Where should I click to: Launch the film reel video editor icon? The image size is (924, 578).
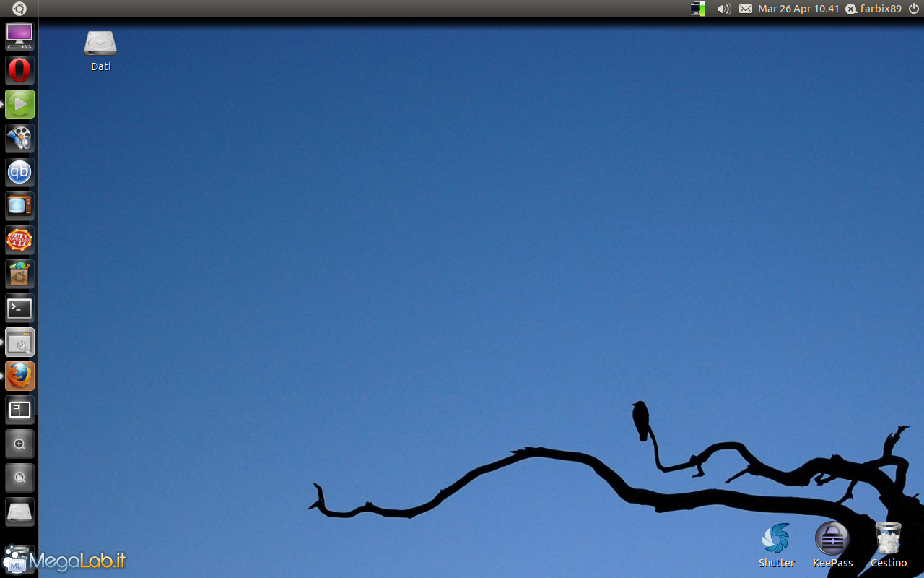click(x=19, y=138)
